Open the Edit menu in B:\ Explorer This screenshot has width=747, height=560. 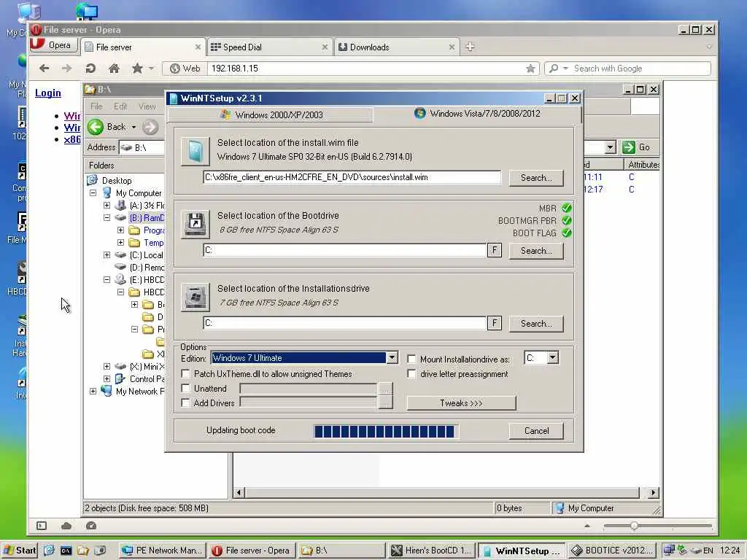[x=120, y=106]
